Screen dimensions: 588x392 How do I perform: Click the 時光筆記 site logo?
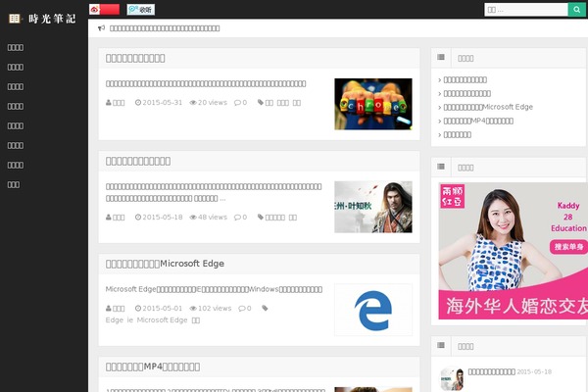(x=42, y=19)
